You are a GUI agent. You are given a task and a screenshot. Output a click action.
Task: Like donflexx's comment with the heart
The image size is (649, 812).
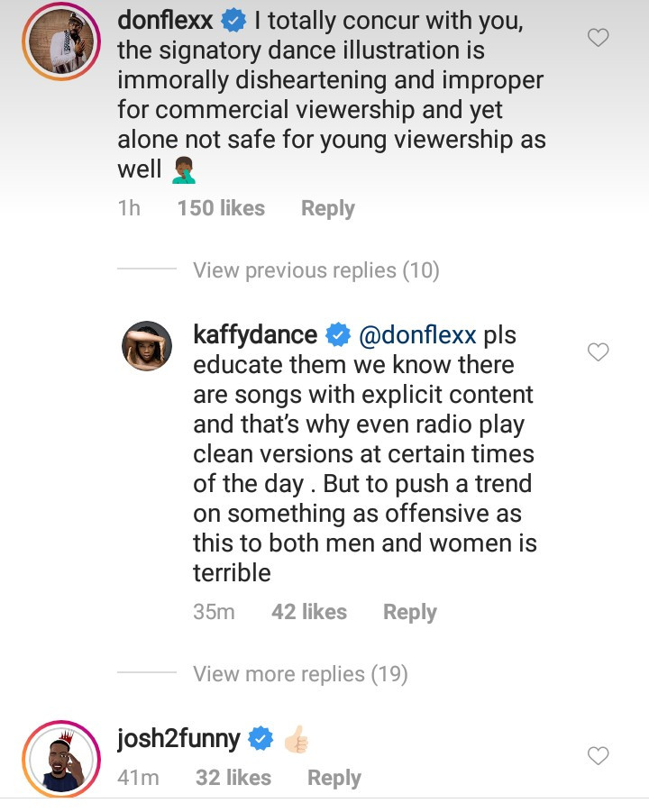[x=598, y=38]
